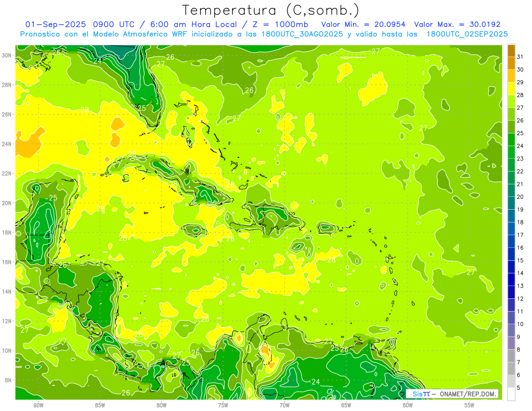
Task: Click the 80W longitude axis label
Action: (x=161, y=405)
